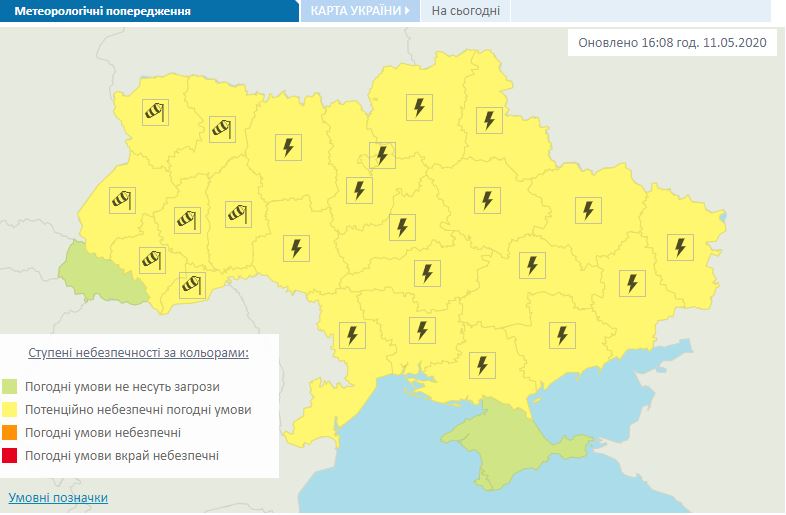Select the lightning icon in Sumy region

point(488,120)
